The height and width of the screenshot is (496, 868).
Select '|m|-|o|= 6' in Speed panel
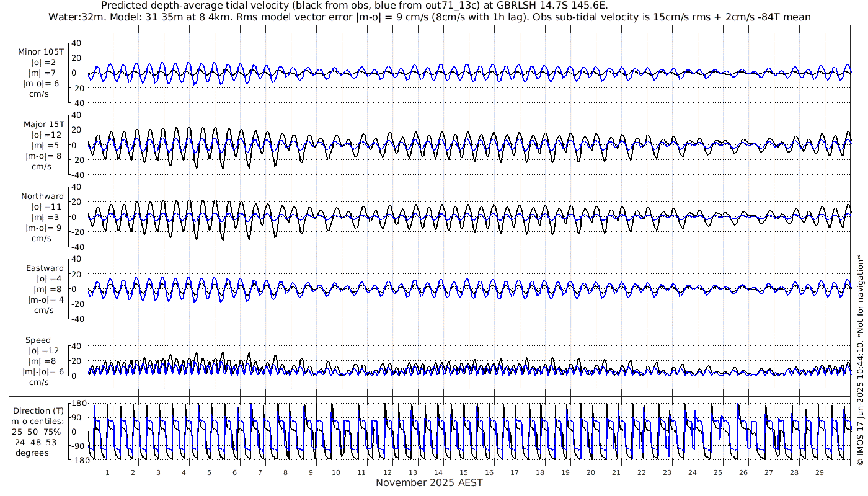pos(43,371)
